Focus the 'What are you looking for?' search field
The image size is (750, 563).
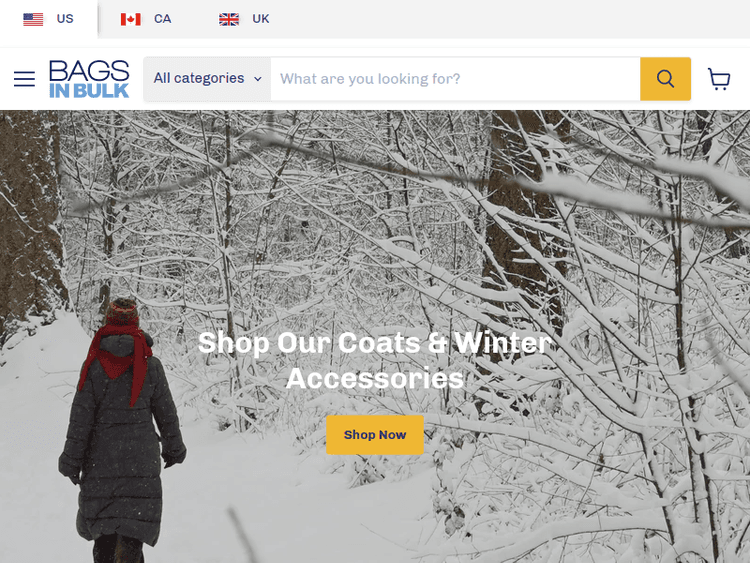455,79
